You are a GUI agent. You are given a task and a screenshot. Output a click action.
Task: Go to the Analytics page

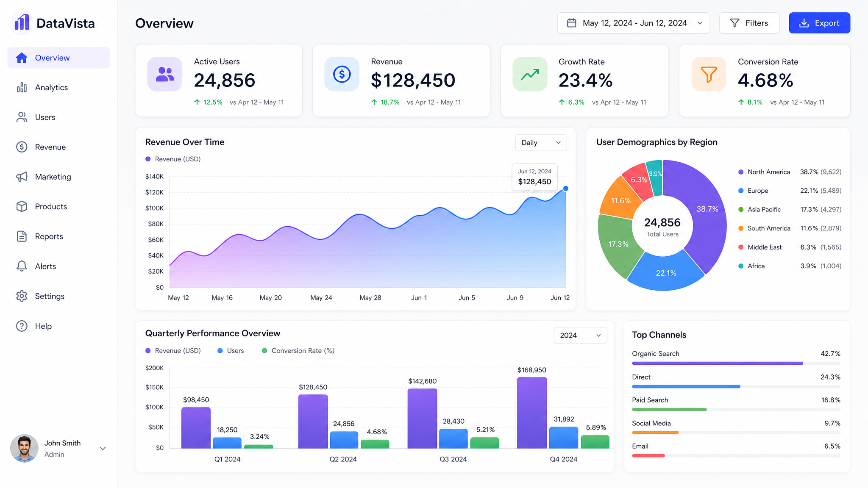tap(58, 87)
